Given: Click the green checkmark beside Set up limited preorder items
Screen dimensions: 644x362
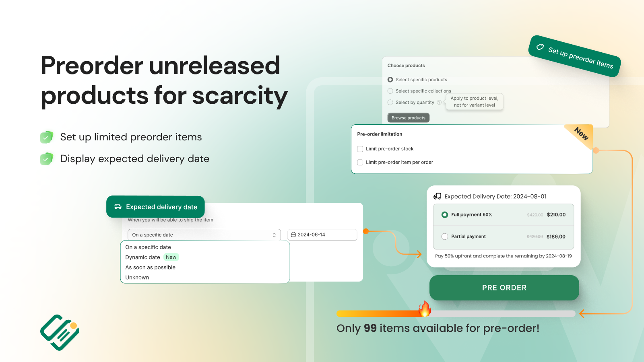Looking at the screenshot, I should (47, 137).
